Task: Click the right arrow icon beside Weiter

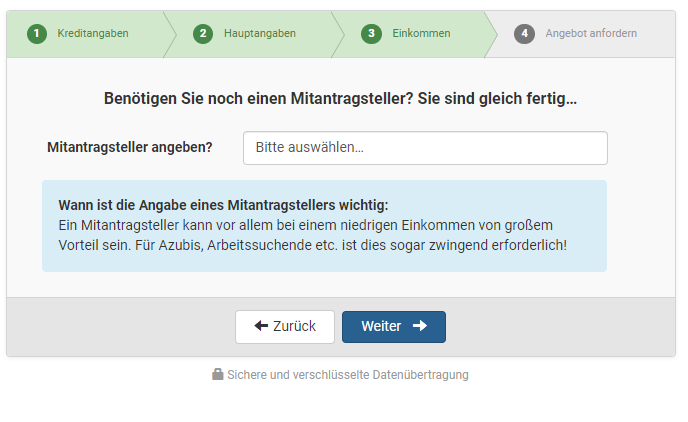Action: coord(420,325)
